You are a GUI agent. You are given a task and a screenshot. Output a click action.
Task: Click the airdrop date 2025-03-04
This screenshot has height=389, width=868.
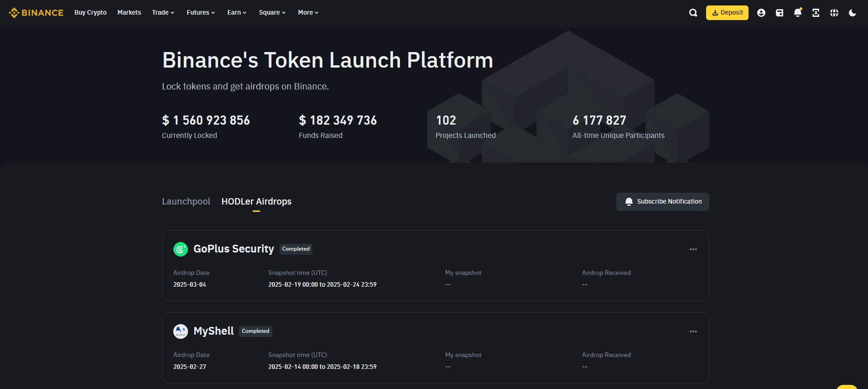(x=190, y=284)
